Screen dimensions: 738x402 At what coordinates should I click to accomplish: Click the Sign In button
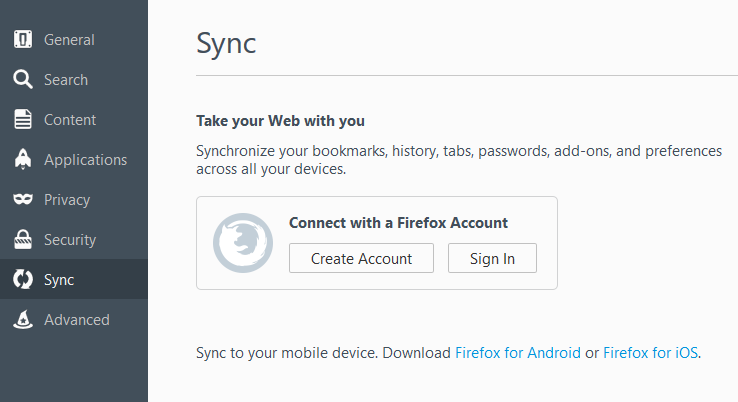[492, 258]
